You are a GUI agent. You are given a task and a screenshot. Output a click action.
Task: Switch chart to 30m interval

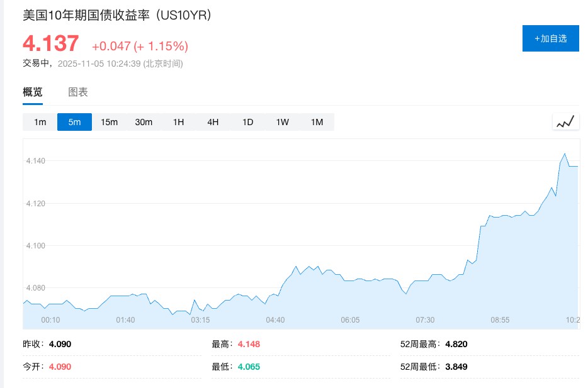[x=144, y=122]
